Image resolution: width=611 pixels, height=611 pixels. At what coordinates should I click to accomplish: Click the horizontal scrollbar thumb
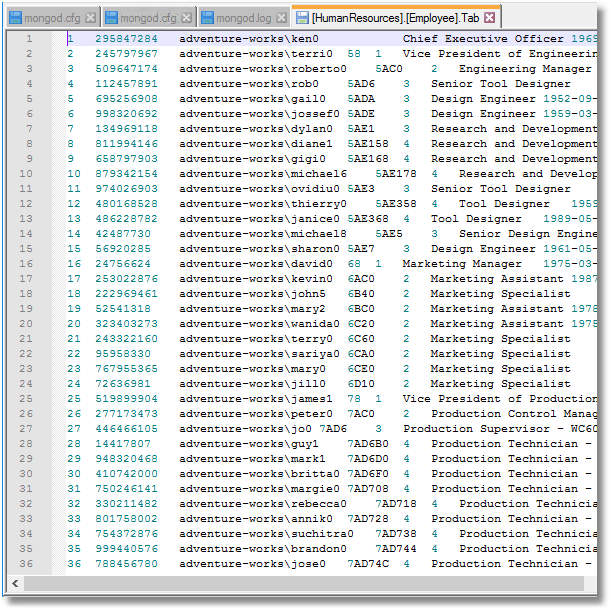pyautogui.click(x=304, y=583)
